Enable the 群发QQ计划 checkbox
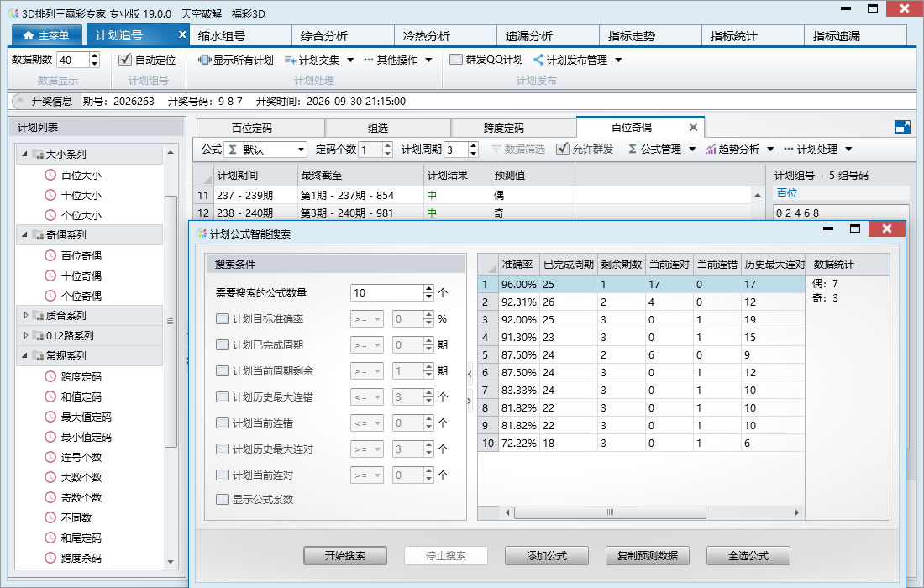Viewport: 924px width, 588px height. click(455, 60)
